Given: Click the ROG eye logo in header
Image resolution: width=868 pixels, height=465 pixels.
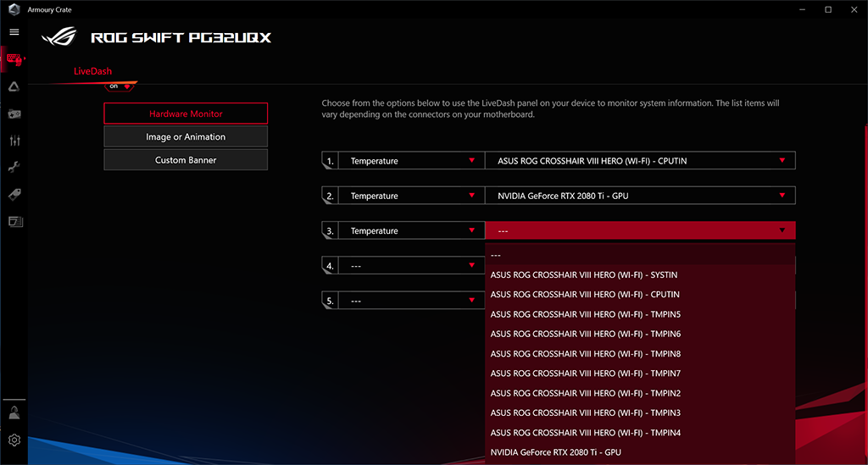Looking at the screenshot, I should [59, 37].
